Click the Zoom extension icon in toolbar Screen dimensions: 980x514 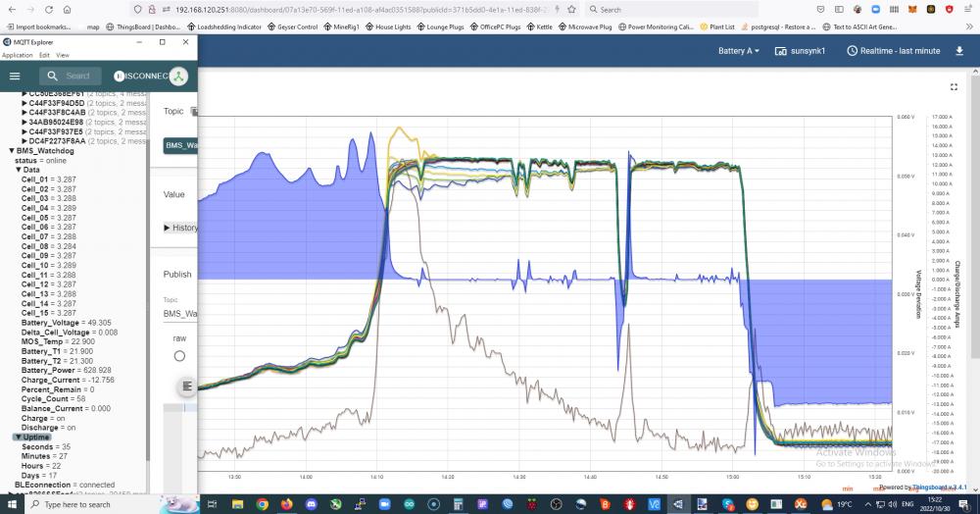875,10
